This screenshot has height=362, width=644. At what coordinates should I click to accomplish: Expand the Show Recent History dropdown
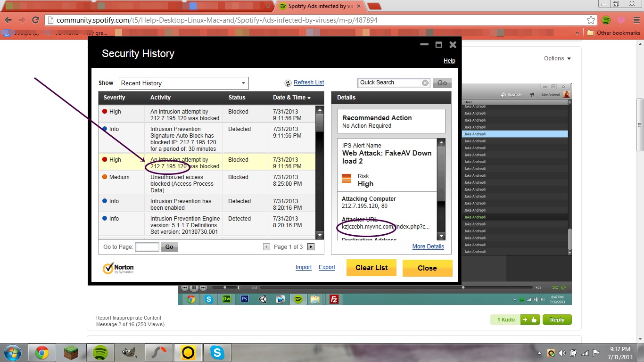[183, 83]
